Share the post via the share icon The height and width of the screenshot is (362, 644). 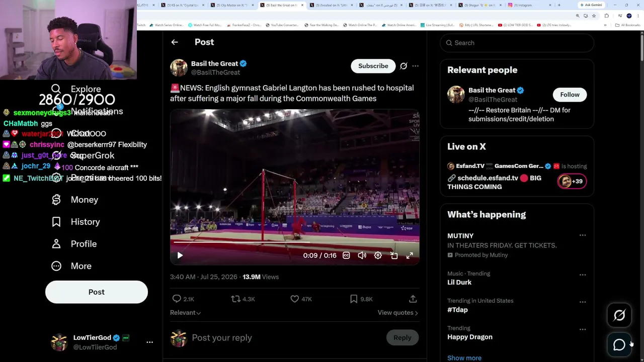click(413, 299)
